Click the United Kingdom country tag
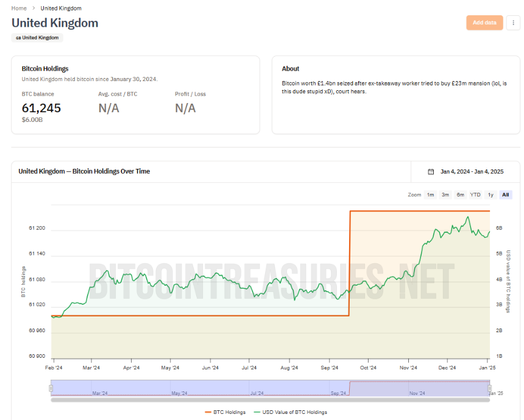Screen dimensions: 524x420 (x=37, y=38)
